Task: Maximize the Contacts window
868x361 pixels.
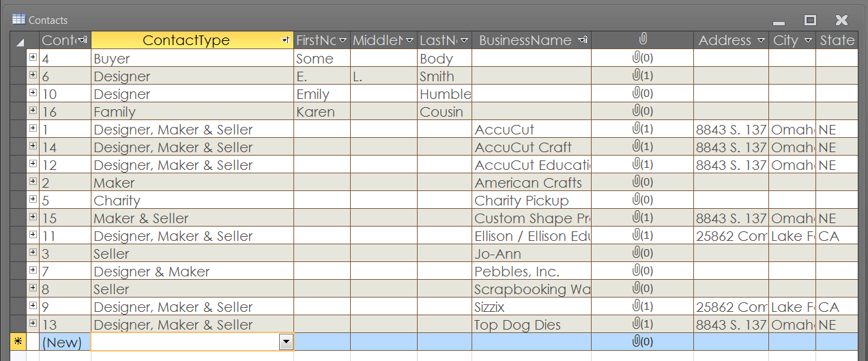Action: point(810,20)
